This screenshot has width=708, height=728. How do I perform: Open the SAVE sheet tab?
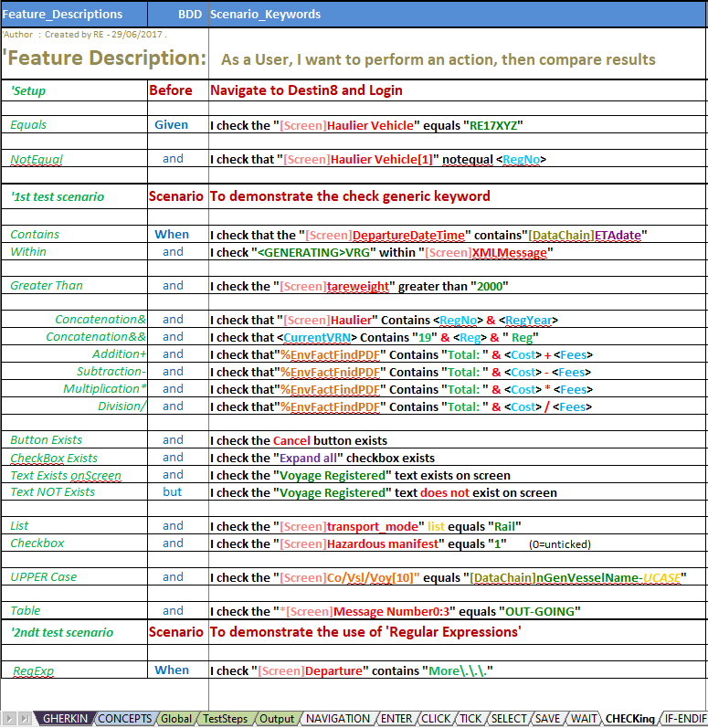[x=549, y=719]
